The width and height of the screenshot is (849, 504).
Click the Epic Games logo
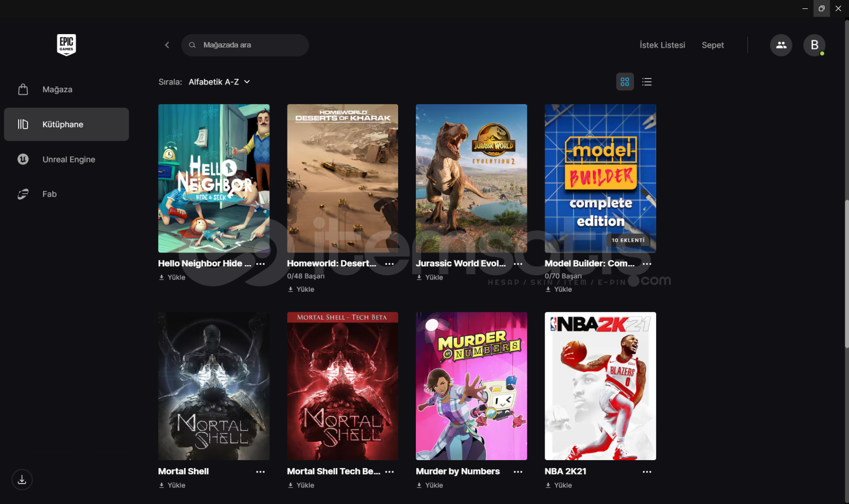(x=66, y=45)
